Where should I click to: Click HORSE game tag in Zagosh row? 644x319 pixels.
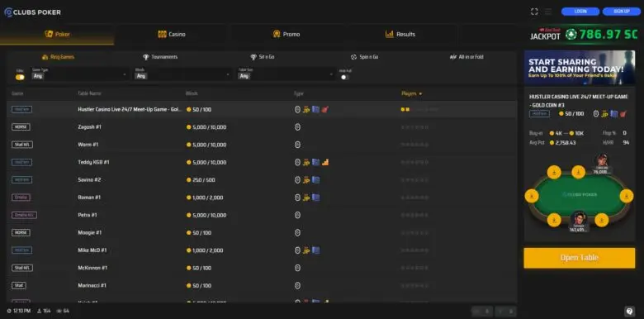[x=21, y=127]
